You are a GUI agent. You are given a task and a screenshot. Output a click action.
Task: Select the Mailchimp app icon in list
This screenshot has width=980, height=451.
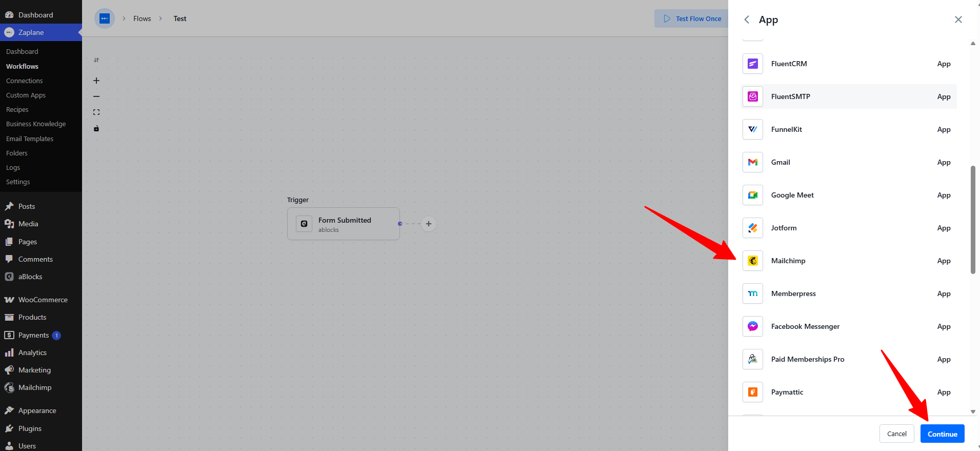click(x=753, y=261)
